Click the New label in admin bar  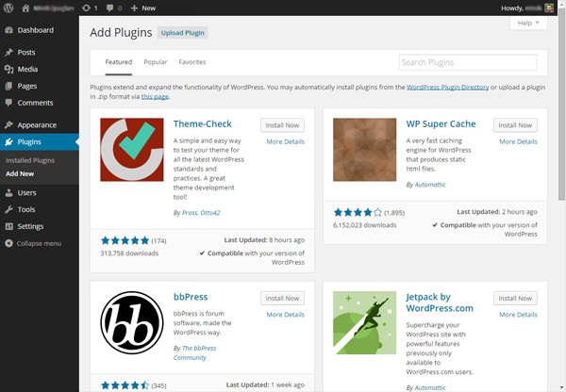coord(148,8)
